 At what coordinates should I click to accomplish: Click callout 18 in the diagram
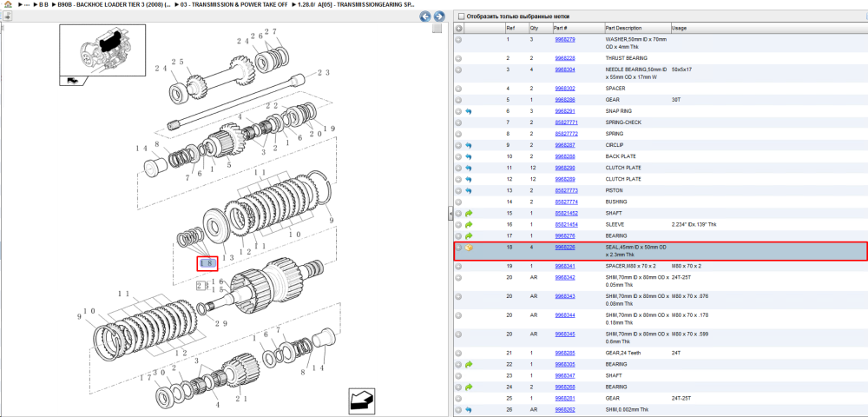click(207, 263)
